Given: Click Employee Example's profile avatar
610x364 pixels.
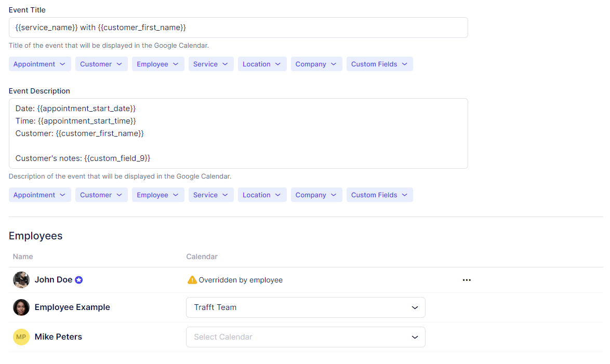Looking at the screenshot, I should (x=21, y=307).
